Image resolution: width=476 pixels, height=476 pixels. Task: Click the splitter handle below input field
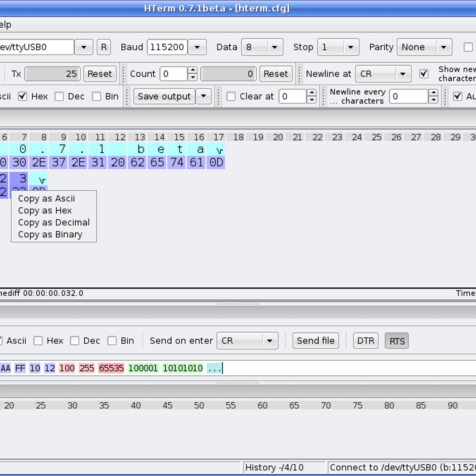click(x=237, y=383)
